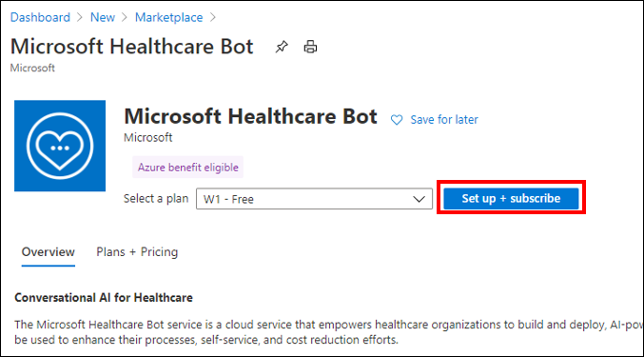Click the heart icon beside Save for later
Viewport: 644px width, 357px height.
tap(397, 120)
